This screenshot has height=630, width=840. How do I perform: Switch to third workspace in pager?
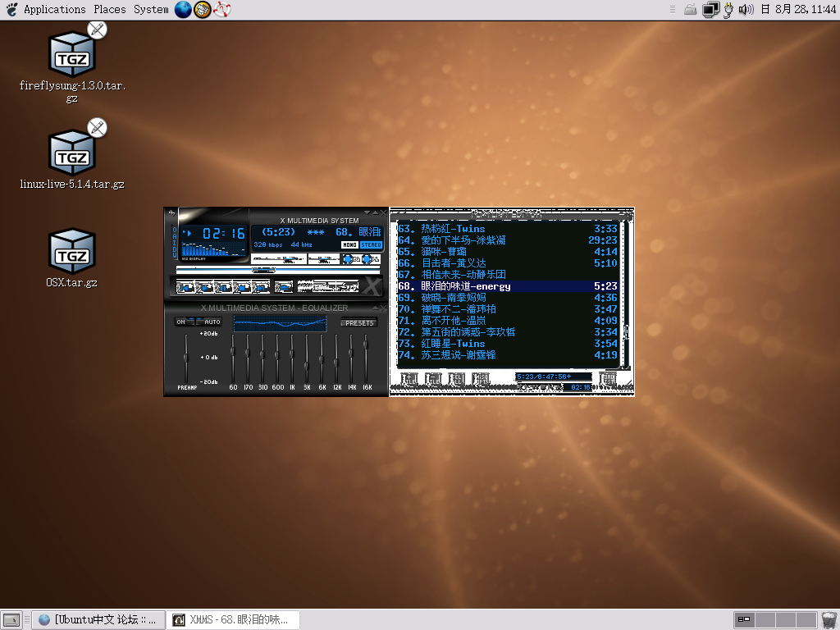(785, 620)
